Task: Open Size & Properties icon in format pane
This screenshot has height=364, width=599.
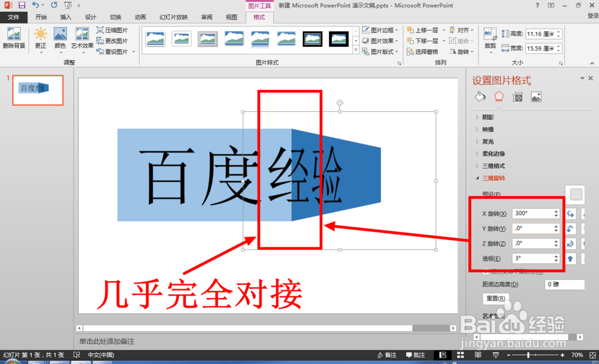Action: [518, 97]
